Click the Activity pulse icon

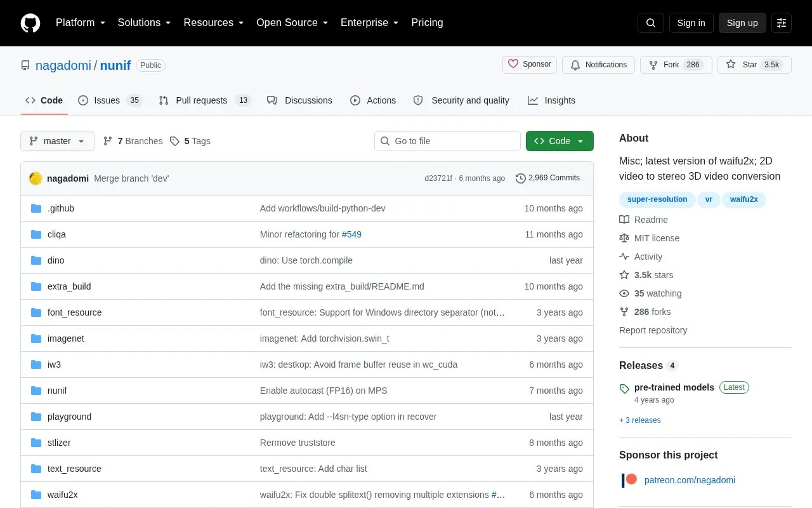(624, 257)
